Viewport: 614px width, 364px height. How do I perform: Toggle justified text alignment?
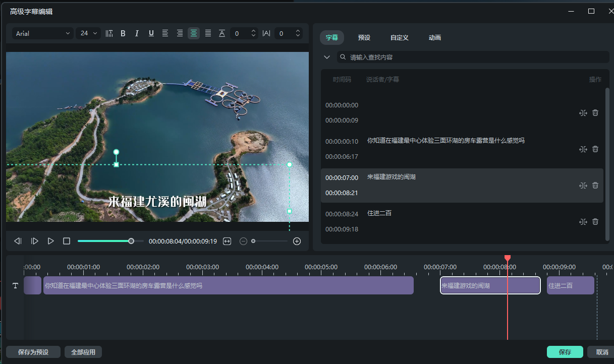click(x=208, y=33)
